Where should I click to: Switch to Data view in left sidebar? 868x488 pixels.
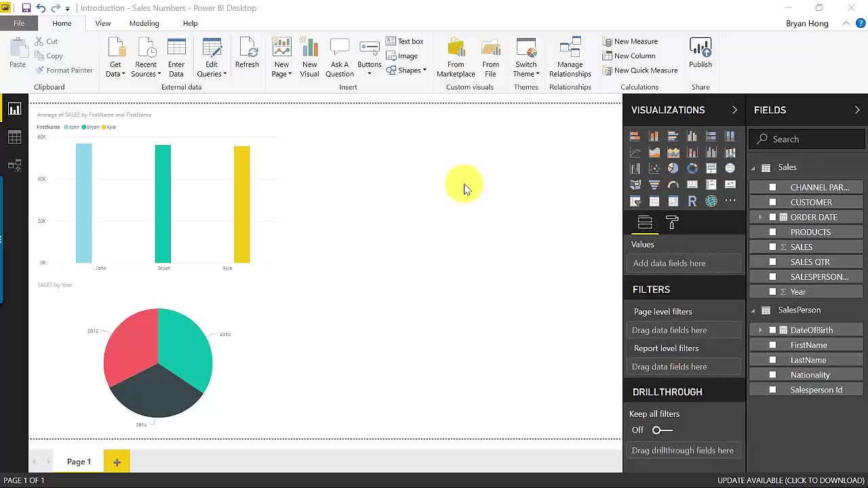tap(14, 138)
